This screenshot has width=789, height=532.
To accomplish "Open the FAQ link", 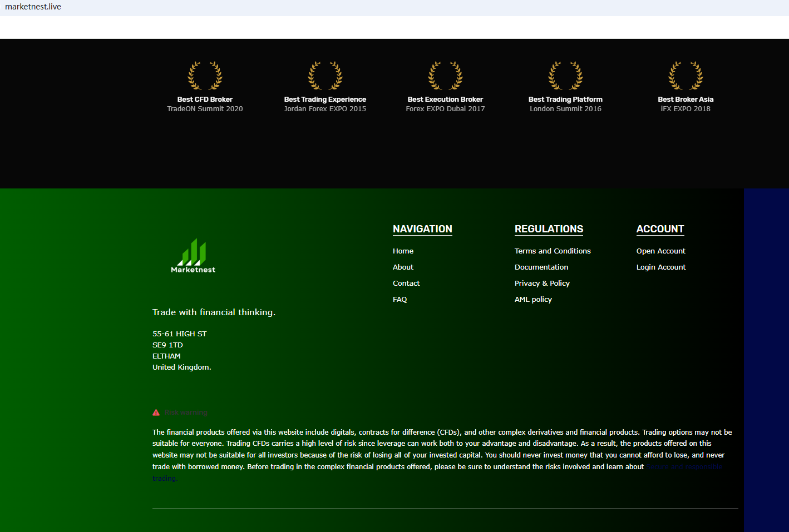I will point(400,300).
